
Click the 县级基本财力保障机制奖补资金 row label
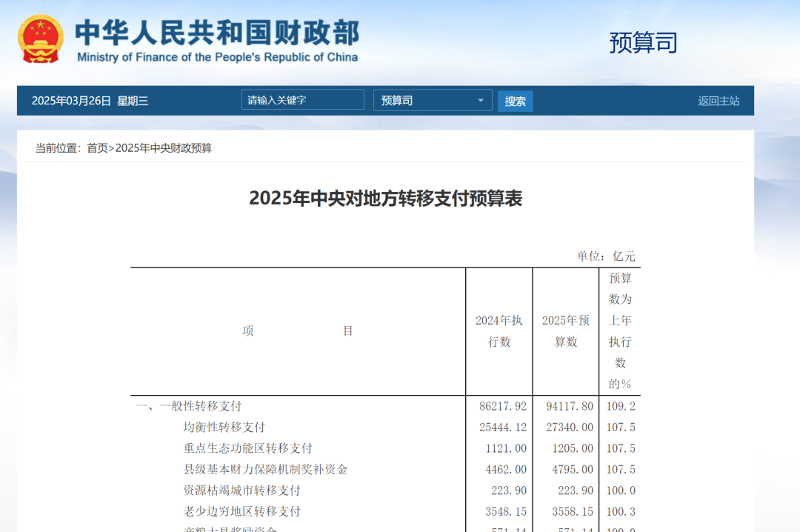(266, 469)
